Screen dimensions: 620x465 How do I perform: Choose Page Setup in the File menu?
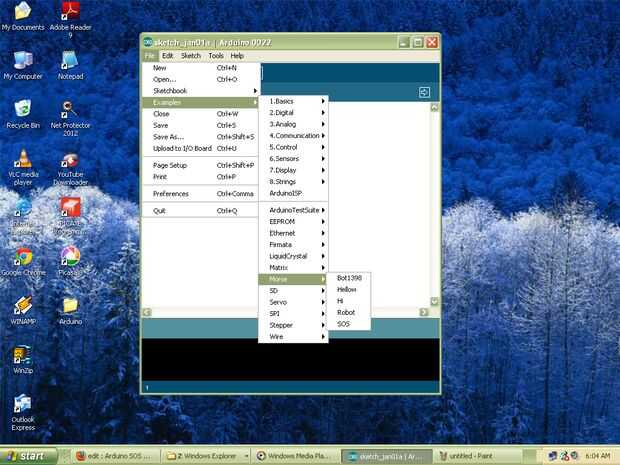[200, 165]
